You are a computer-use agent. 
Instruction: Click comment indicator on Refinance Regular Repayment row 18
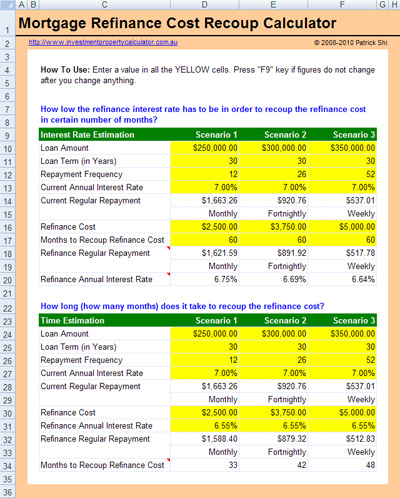[x=168, y=248]
